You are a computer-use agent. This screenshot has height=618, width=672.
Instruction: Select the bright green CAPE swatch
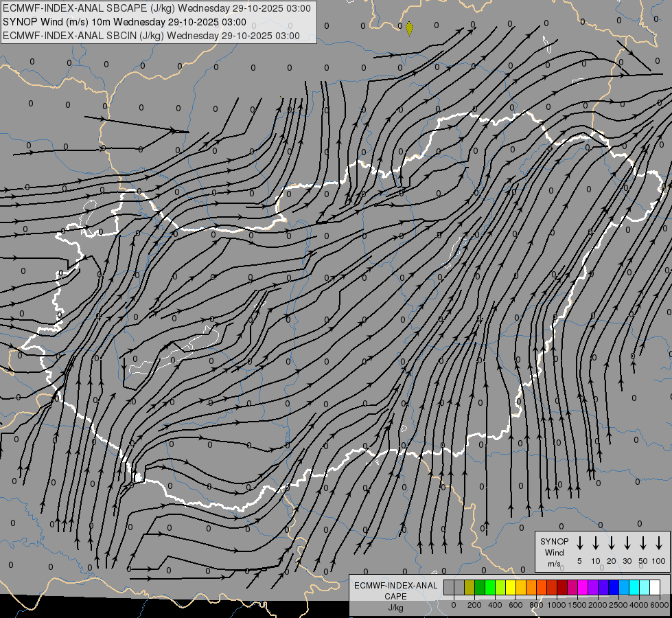[490, 587]
